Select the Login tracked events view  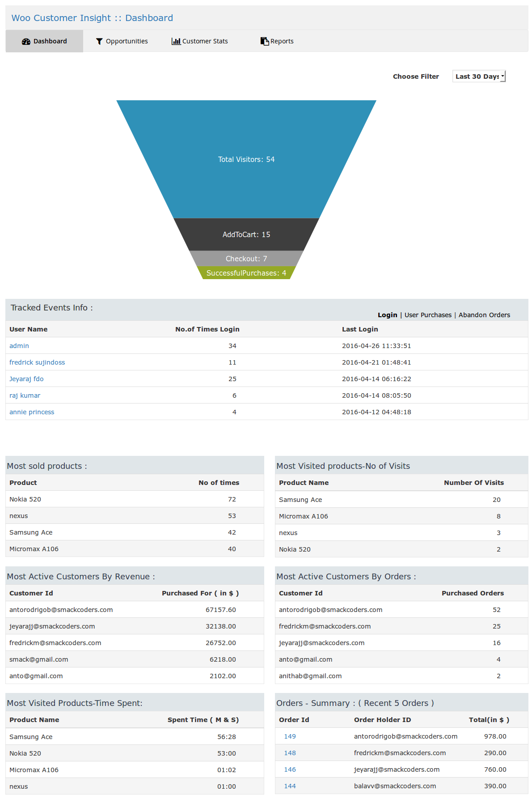point(387,315)
